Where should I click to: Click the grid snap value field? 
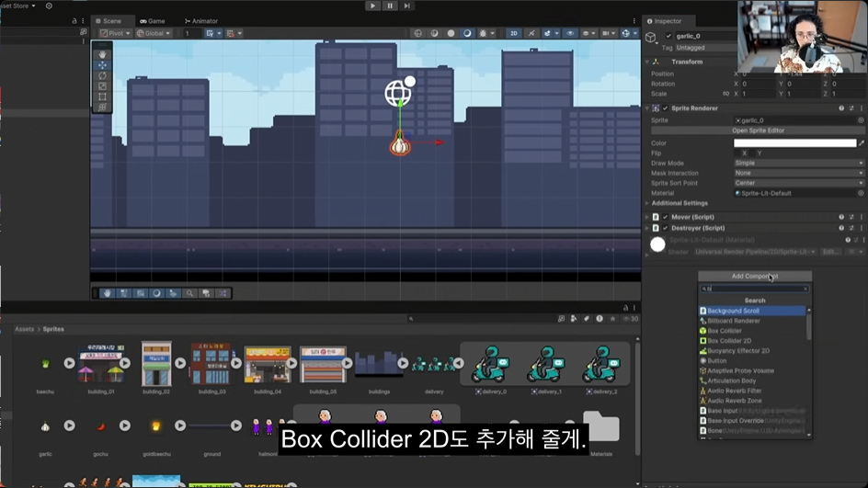coord(191,33)
